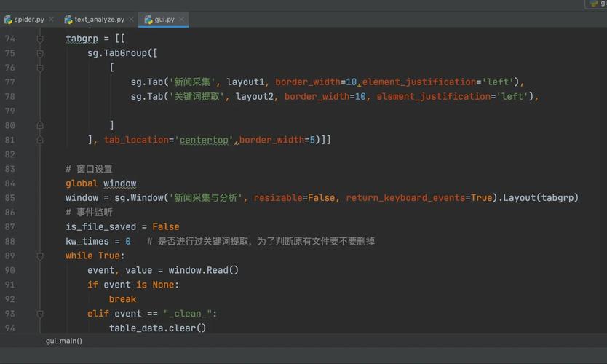The width and height of the screenshot is (607, 364).
Task: Click window.Read() on line 90
Action: coord(203,270)
